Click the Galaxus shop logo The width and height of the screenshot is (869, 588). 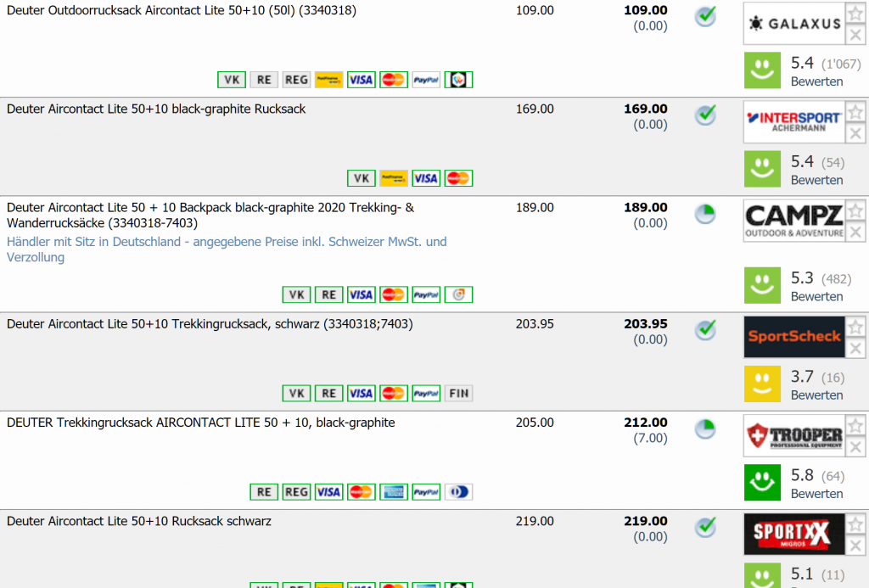pyautogui.click(x=793, y=24)
